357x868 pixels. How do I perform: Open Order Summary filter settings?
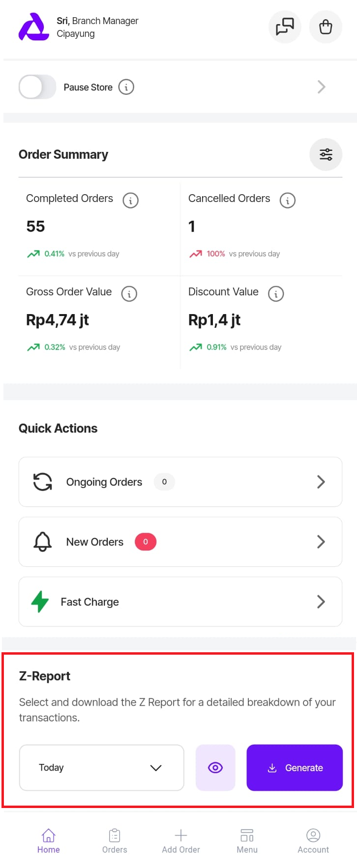coord(326,154)
